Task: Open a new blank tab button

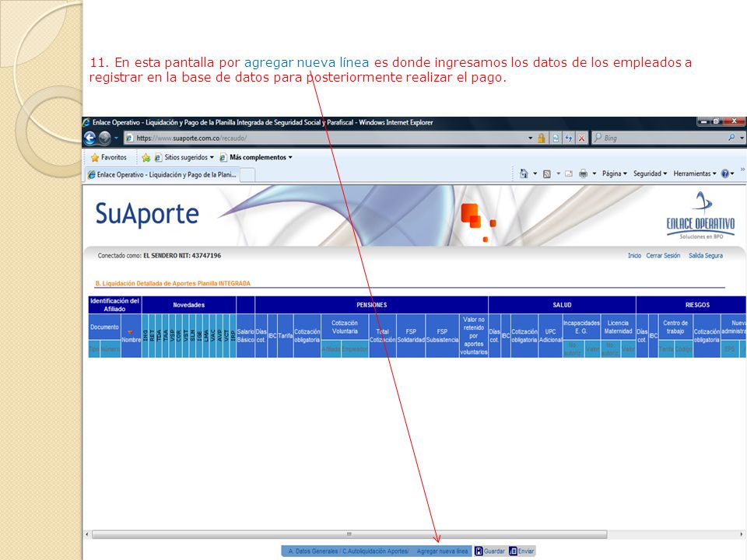Action: (247, 175)
